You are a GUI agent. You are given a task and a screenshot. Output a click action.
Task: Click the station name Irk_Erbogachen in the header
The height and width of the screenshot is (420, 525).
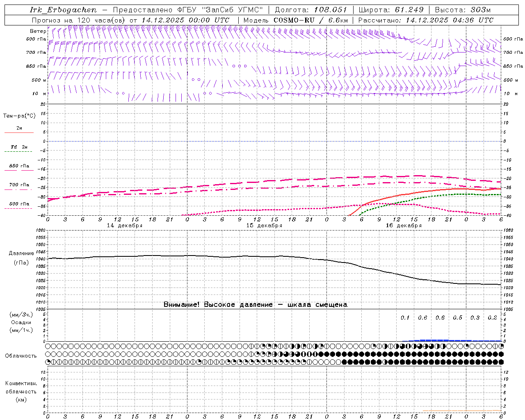click(x=63, y=10)
